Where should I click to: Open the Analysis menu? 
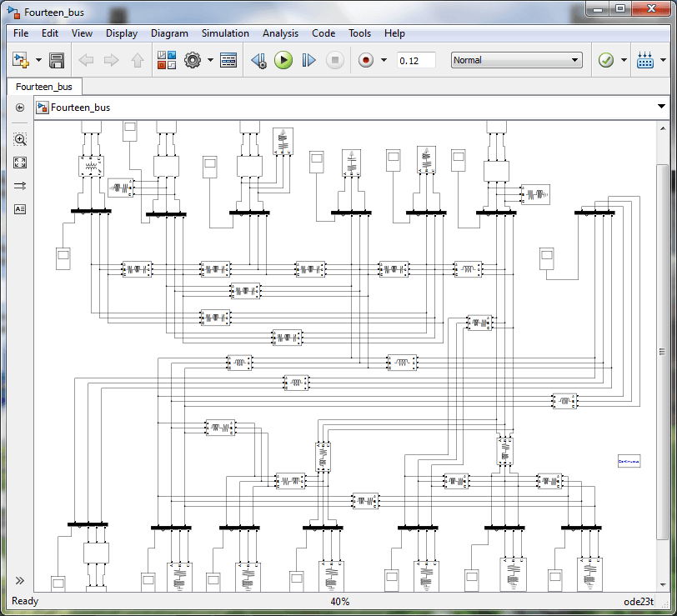tap(280, 33)
